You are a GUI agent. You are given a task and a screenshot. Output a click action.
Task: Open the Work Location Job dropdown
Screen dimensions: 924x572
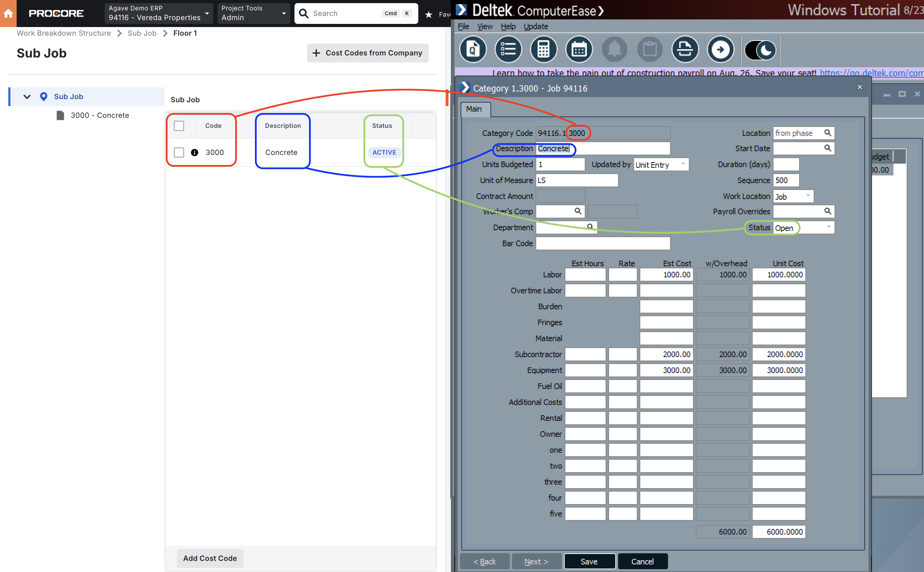coord(793,196)
